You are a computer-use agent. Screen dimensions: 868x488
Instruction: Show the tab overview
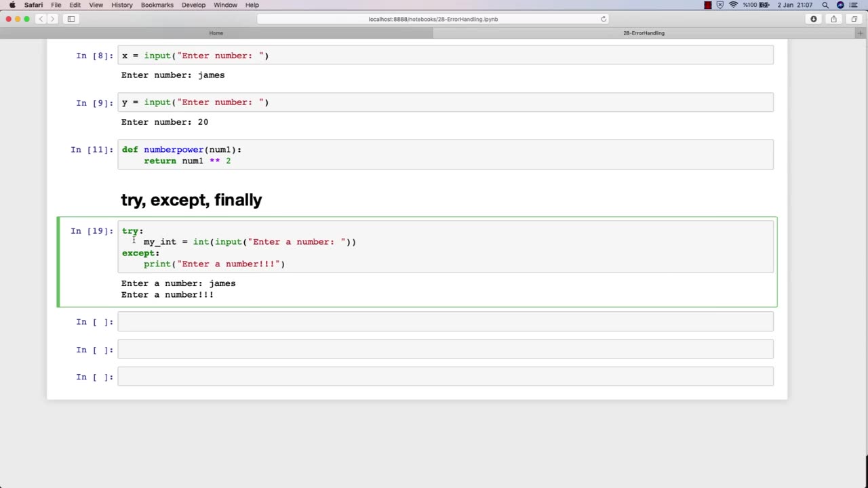pos(854,19)
